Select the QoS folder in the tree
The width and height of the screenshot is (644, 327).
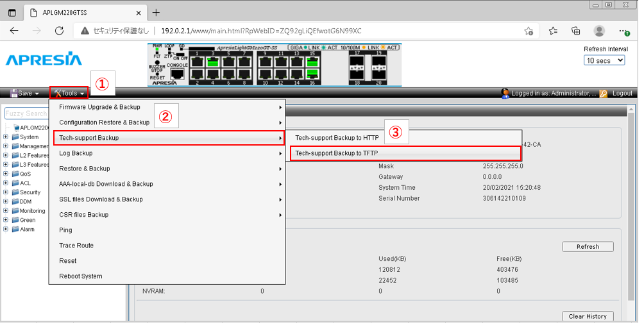pyautogui.click(x=21, y=174)
